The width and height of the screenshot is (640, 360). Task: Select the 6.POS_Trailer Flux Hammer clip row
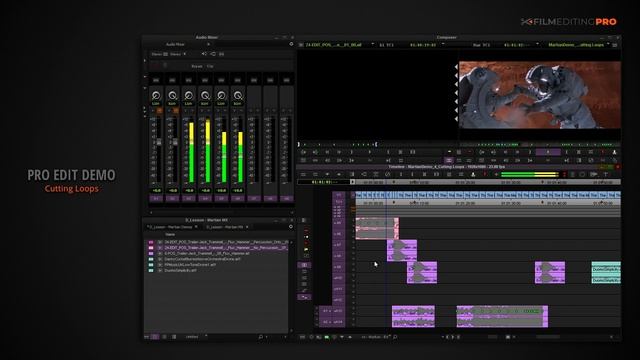(218, 253)
